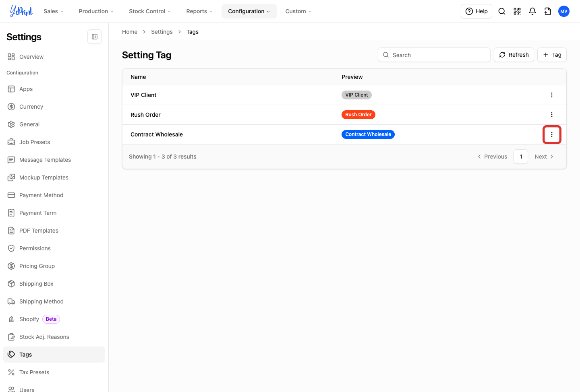Click the grey VIP Client tag badge
Viewport: 580px width, 392px height.
pos(356,95)
